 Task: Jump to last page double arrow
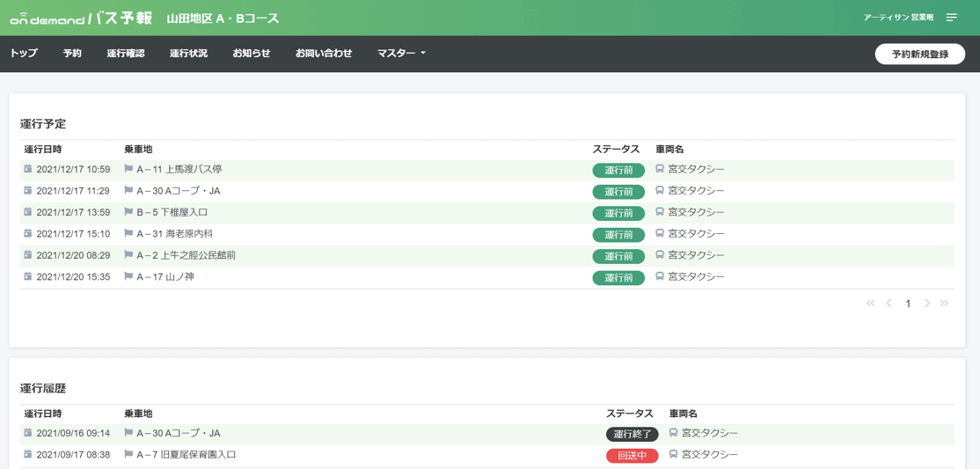tap(945, 304)
